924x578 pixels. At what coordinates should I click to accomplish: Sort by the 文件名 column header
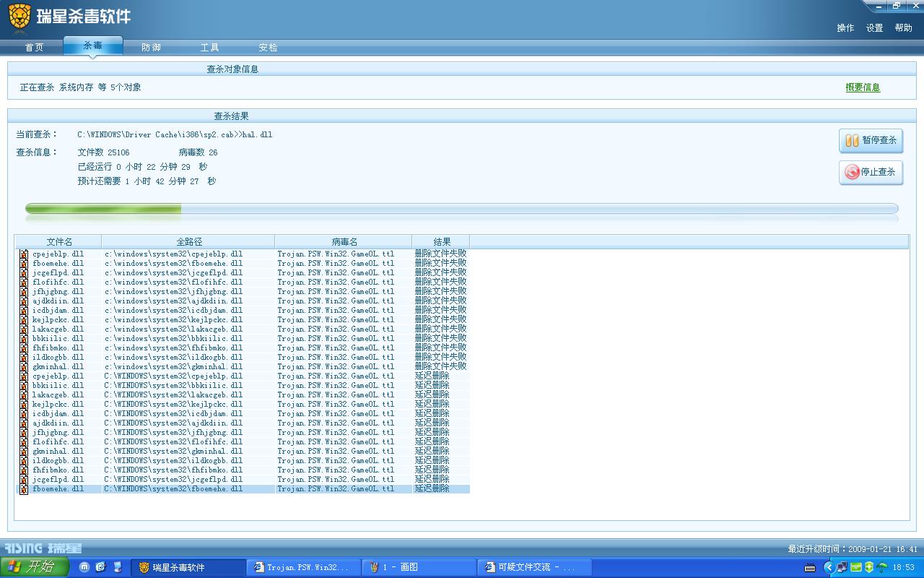(59, 242)
